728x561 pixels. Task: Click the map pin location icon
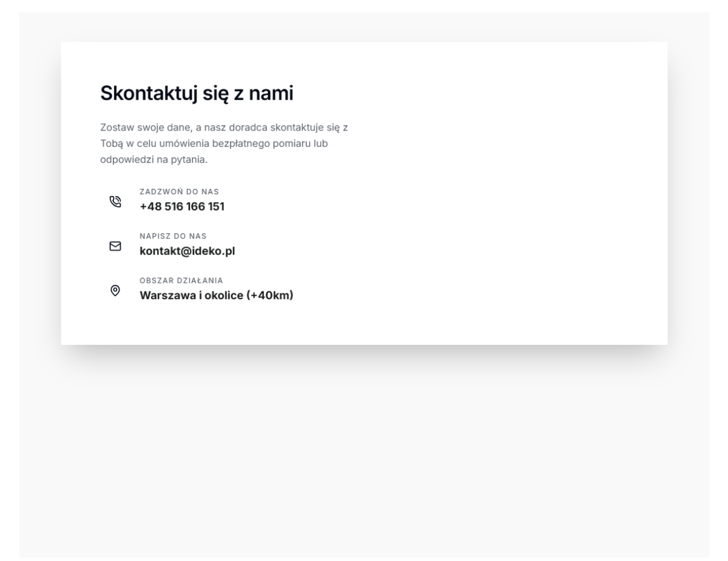click(x=115, y=290)
